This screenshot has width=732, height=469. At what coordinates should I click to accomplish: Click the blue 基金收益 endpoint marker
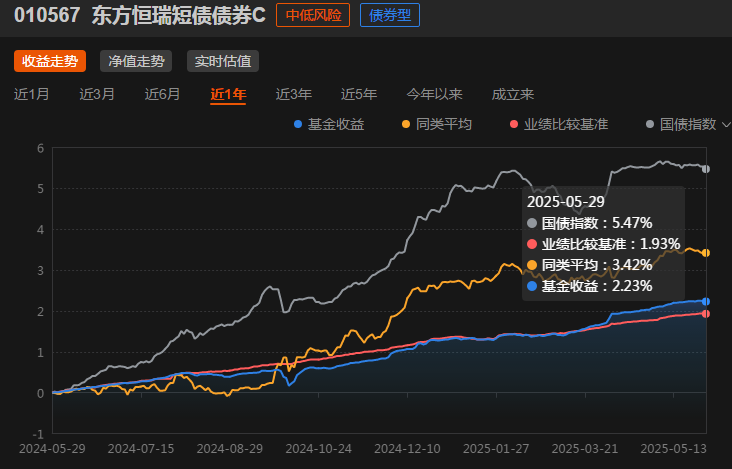(706, 301)
